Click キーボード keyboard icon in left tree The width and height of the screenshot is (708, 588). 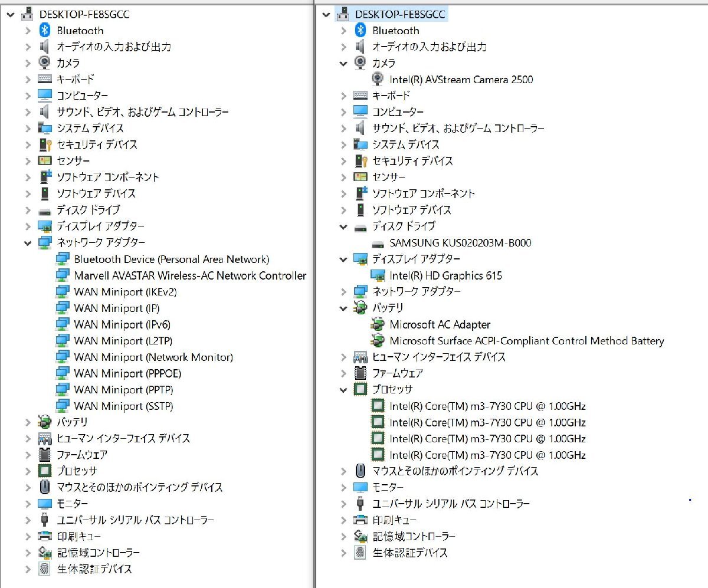coord(45,79)
